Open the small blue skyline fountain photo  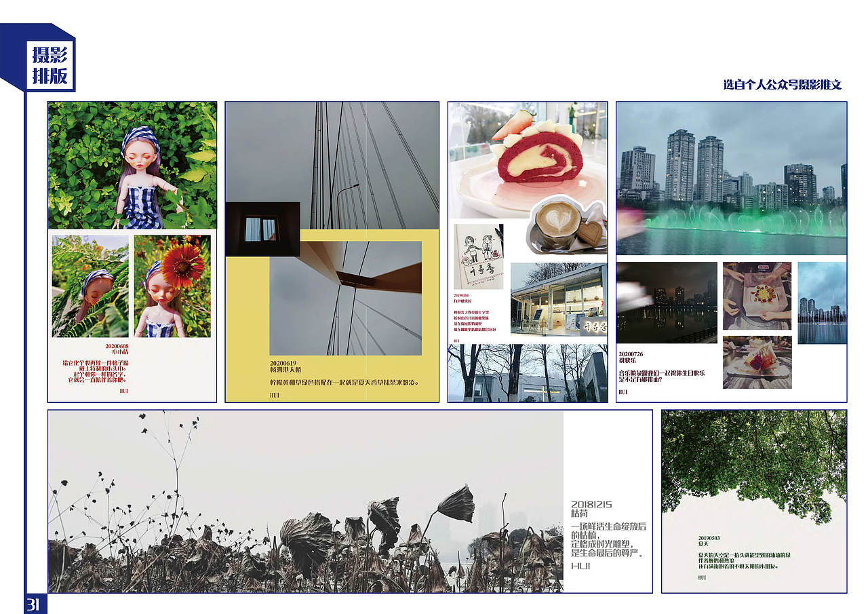822,303
